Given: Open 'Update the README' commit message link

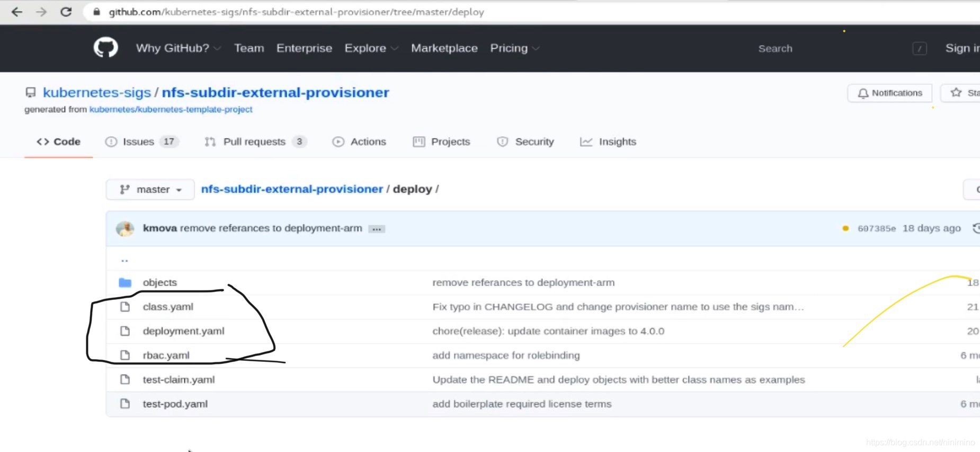Looking at the screenshot, I should coord(619,379).
